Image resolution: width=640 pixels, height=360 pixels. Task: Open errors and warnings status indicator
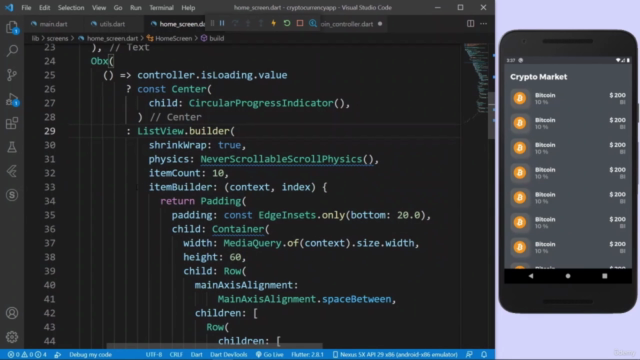click(27, 354)
